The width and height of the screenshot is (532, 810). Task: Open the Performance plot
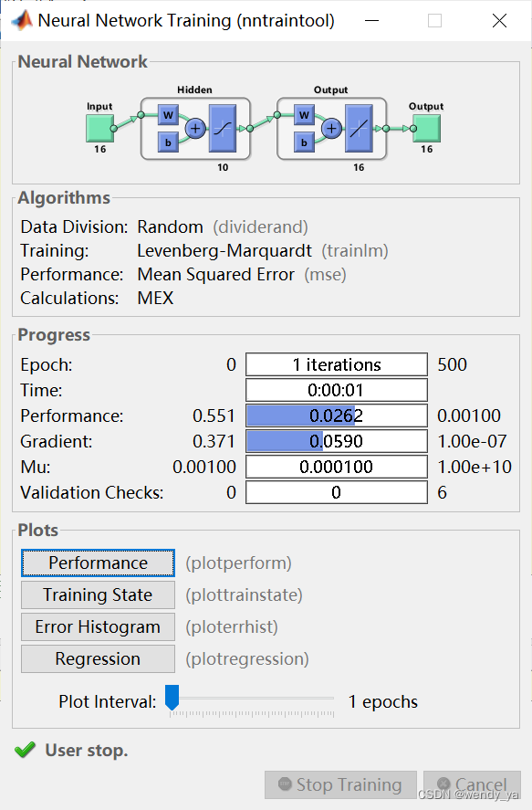coord(98,563)
